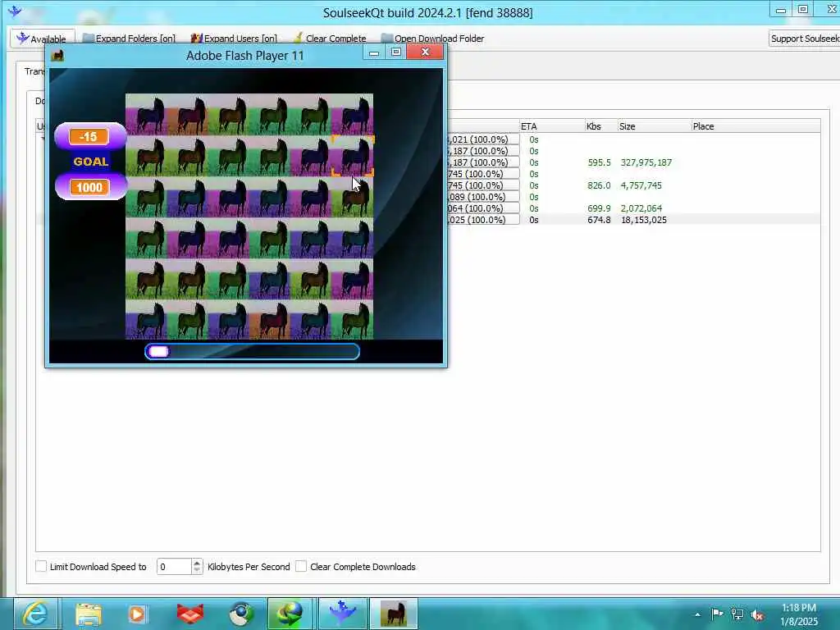This screenshot has height=630, width=840.
Task: Click the progress bar ending 064 (100.0%)
Action: pyautogui.click(x=482, y=208)
